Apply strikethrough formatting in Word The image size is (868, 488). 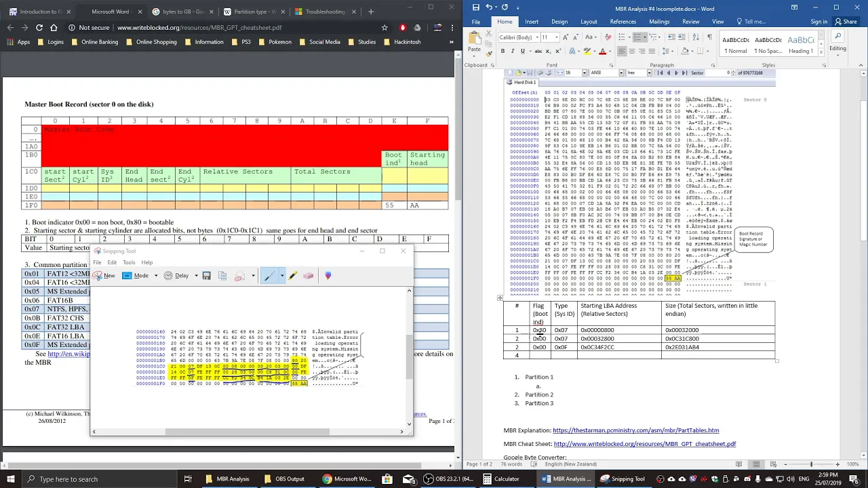coord(538,52)
